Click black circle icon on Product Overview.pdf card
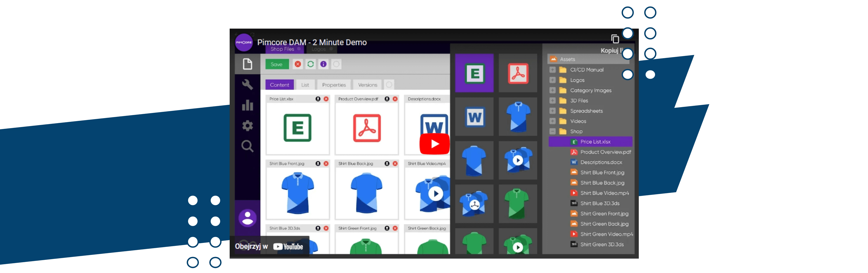This screenshot has height=273, width=868. (x=387, y=99)
